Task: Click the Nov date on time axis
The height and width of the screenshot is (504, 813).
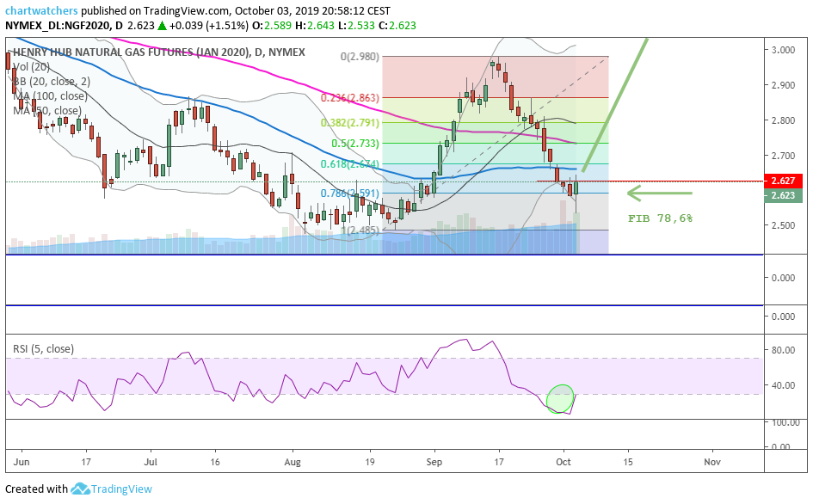Action: [x=712, y=462]
